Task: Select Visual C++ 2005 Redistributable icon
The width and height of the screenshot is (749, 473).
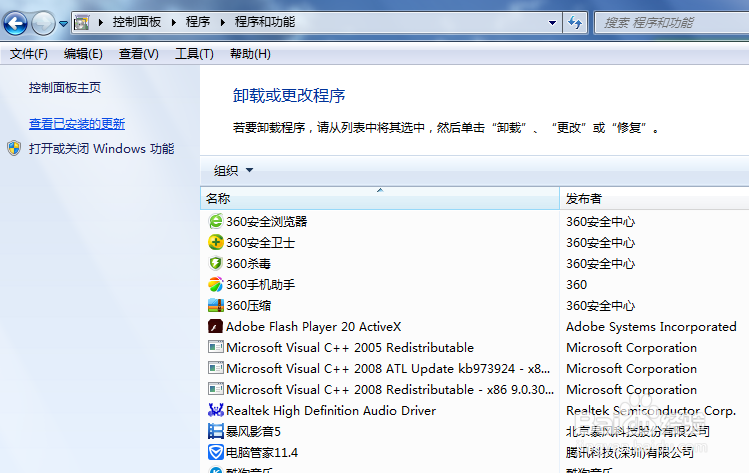Action: click(215, 347)
